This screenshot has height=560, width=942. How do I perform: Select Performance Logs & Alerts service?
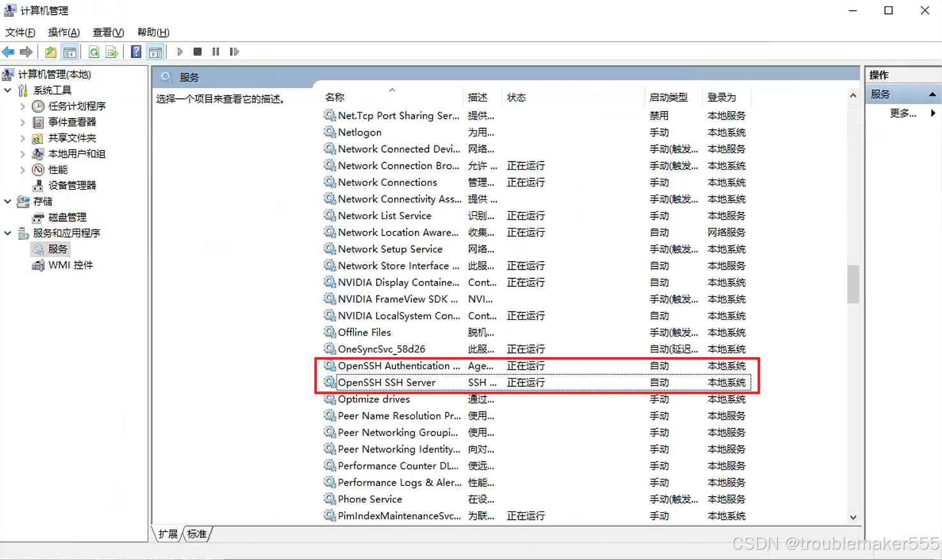(536, 483)
